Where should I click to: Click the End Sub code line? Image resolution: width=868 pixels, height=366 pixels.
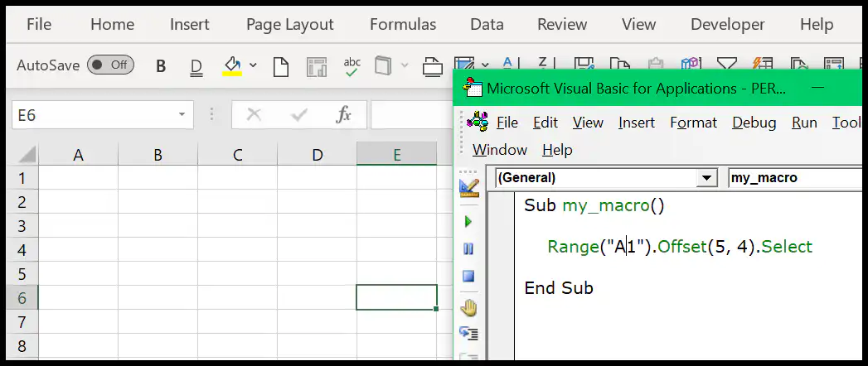click(x=559, y=288)
